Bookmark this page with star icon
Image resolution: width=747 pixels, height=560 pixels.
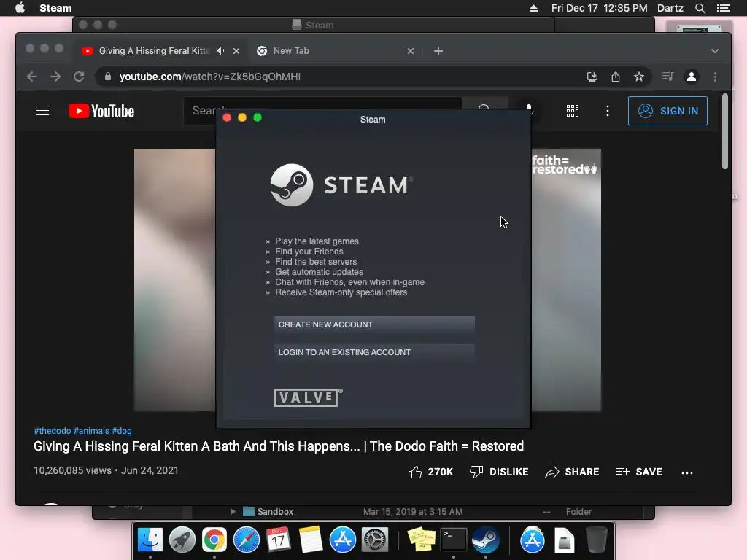tap(639, 77)
